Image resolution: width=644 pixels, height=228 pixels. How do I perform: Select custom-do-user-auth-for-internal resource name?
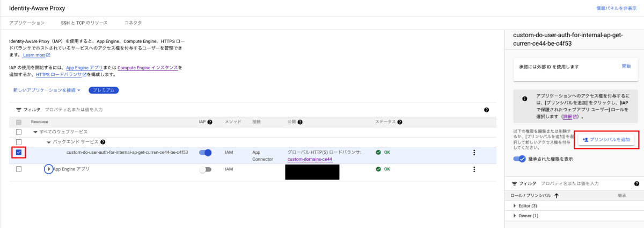coord(127,152)
